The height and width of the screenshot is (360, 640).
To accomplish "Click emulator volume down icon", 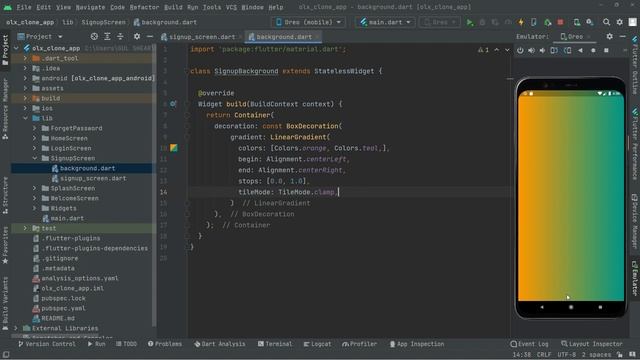I will click(542, 51).
